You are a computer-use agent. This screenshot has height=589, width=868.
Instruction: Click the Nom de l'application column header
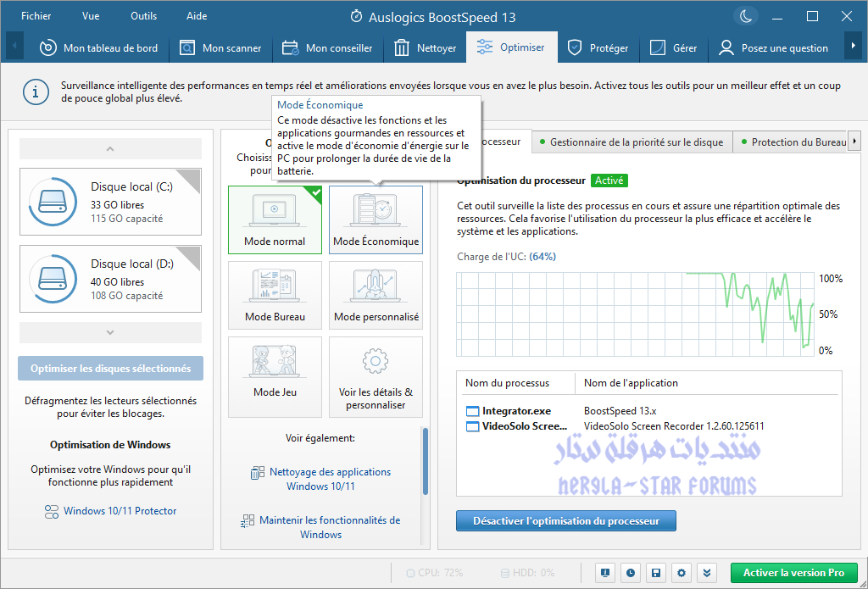tap(631, 383)
